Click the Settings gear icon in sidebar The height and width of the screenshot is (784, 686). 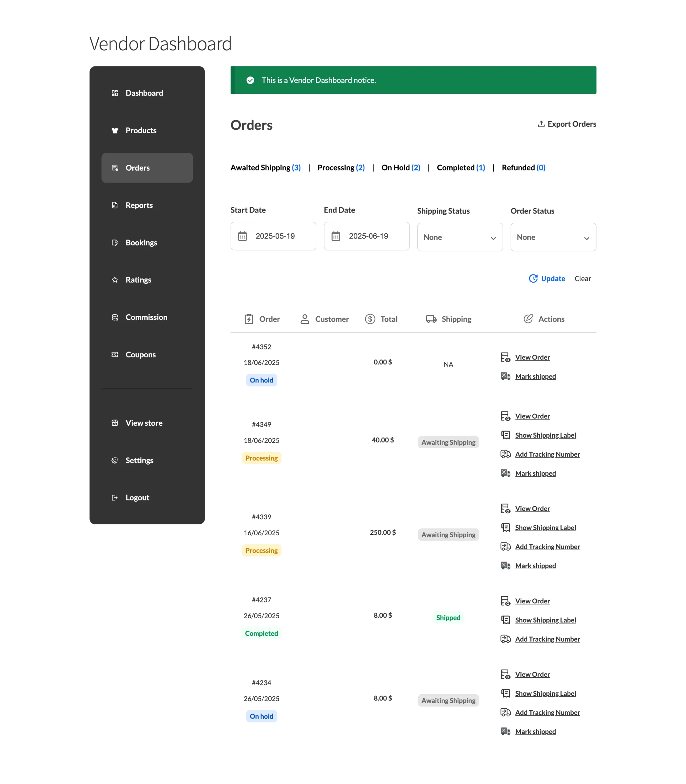pos(115,460)
